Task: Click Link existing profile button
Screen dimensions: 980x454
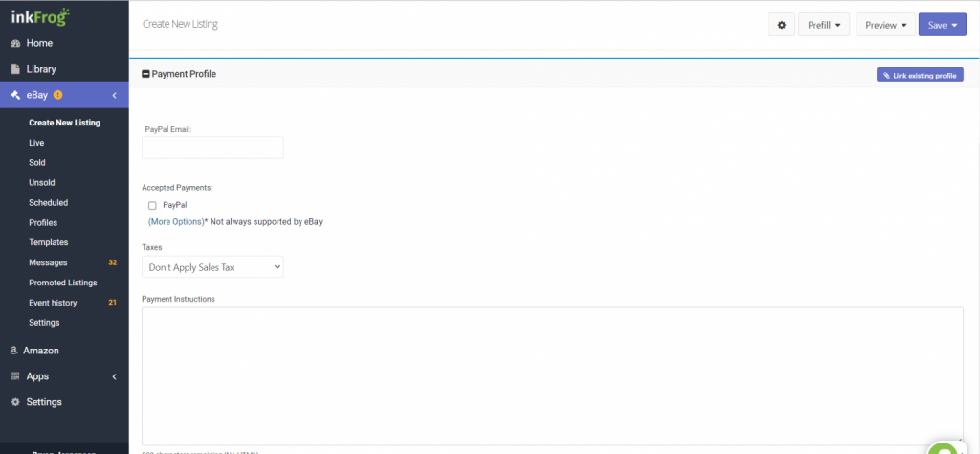Action: [x=920, y=75]
